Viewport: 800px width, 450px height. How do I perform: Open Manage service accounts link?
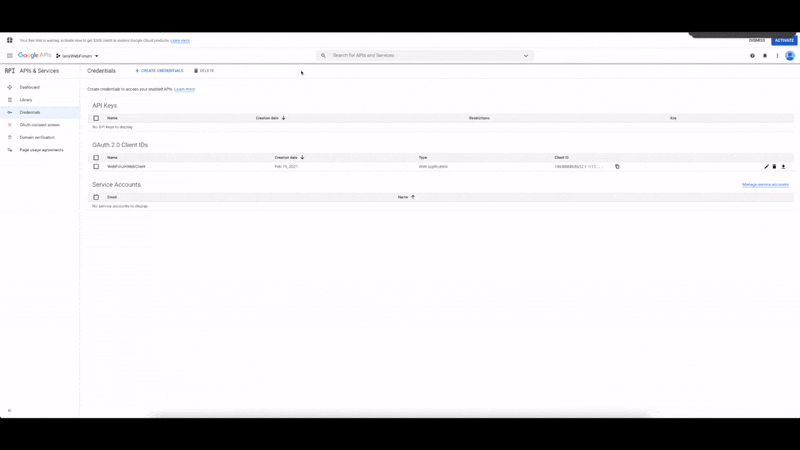765,185
